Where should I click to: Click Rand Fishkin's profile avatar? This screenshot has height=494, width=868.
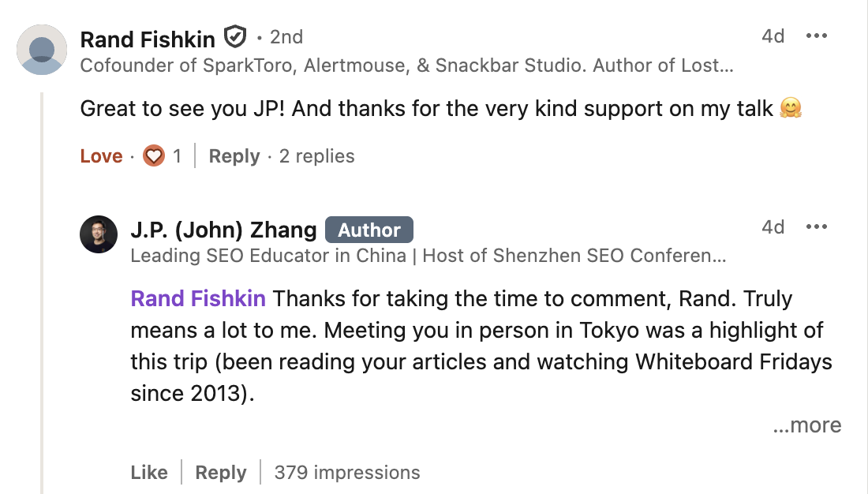pyautogui.click(x=42, y=50)
